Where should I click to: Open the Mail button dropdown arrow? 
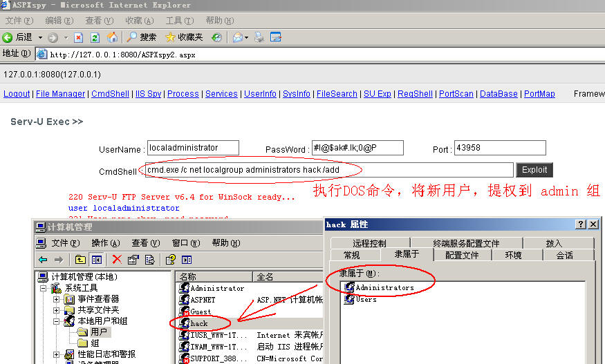pyautogui.click(x=246, y=38)
